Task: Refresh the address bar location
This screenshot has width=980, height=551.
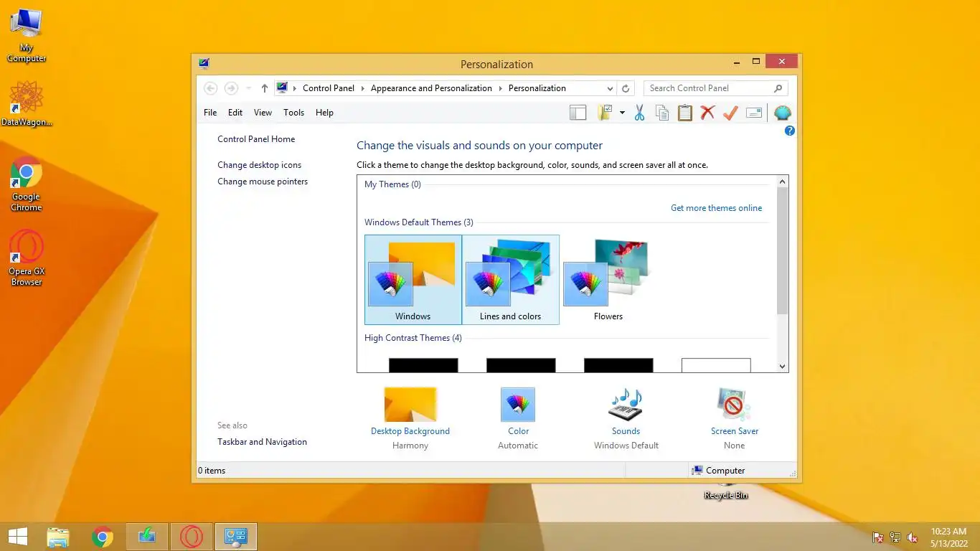Action: pos(626,88)
